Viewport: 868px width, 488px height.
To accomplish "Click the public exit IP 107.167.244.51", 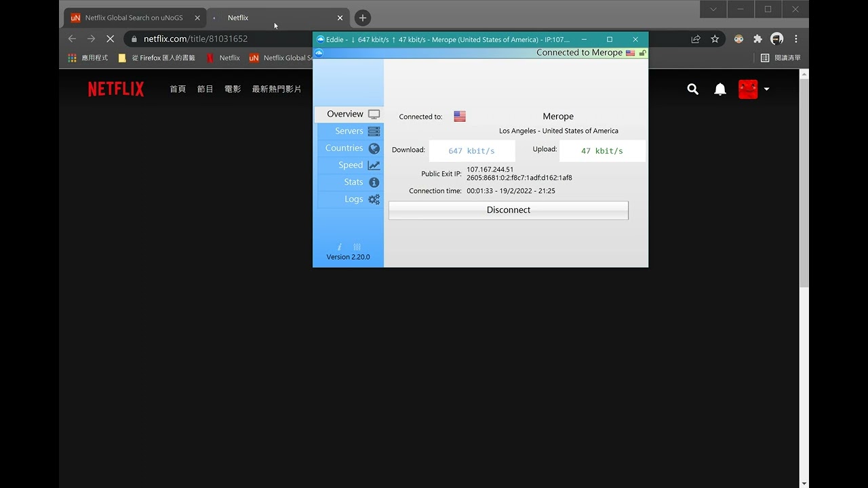I will point(490,169).
